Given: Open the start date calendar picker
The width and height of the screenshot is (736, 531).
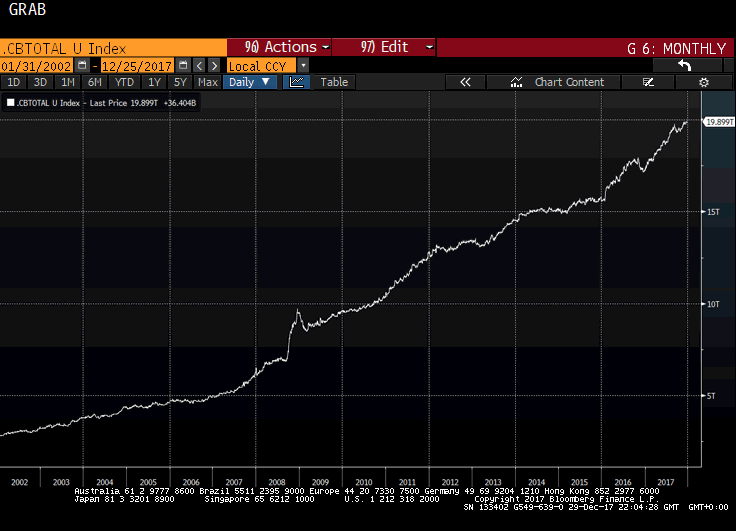Looking at the screenshot, I should click(x=82, y=65).
